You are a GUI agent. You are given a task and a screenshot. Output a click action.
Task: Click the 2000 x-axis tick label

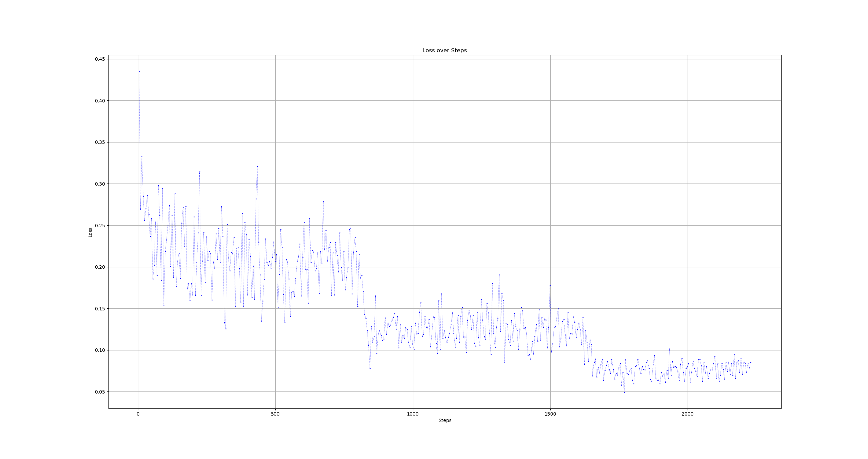click(x=687, y=414)
